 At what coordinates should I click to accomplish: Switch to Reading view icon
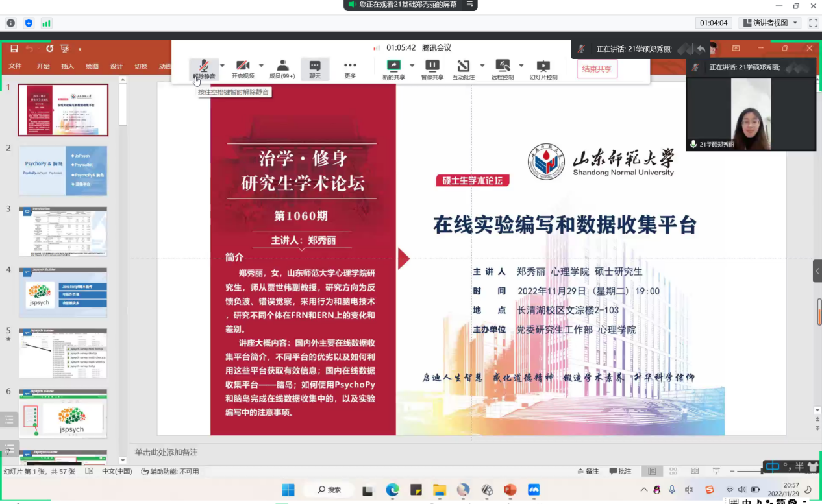tap(695, 472)
